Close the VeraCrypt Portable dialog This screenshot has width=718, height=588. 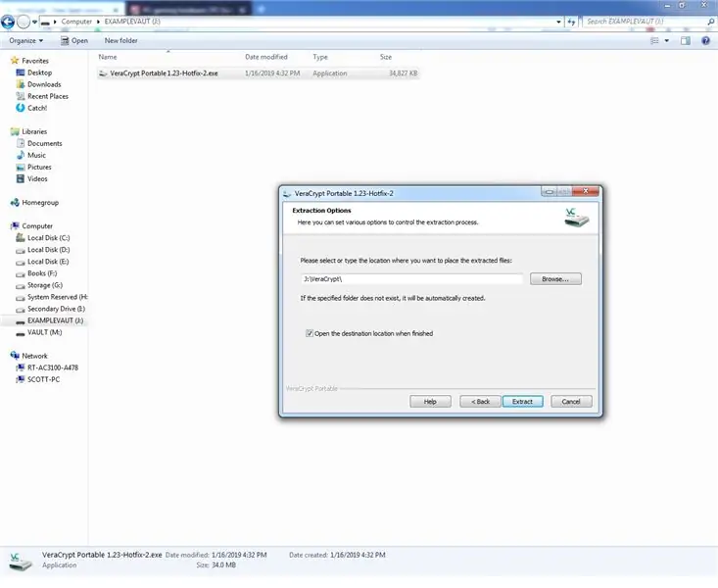click(586, 191)
